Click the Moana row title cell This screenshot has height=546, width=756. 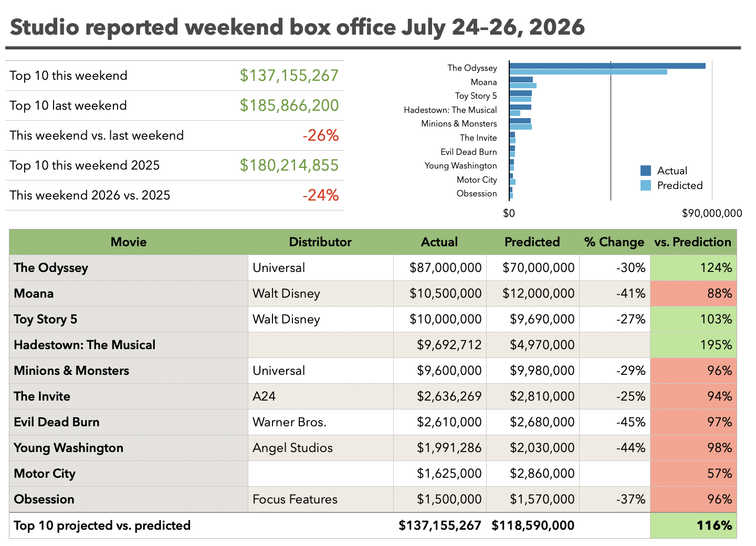coord(129,293)
